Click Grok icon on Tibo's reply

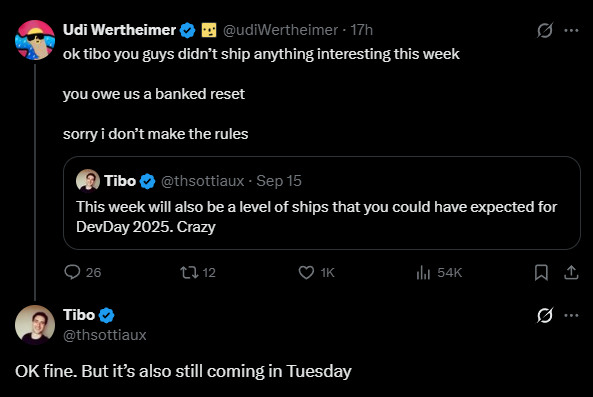(545, 315)
